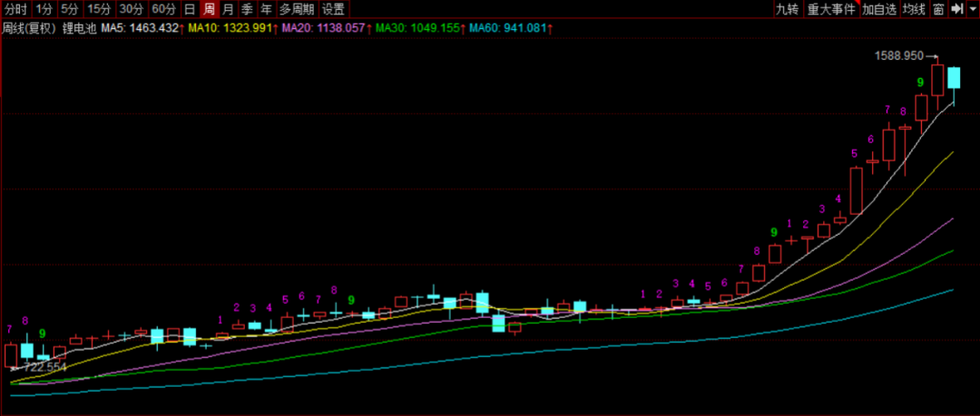The image size is (980, 416).
Task: Click the jump-to-end arrow icon
Action: 956,9
